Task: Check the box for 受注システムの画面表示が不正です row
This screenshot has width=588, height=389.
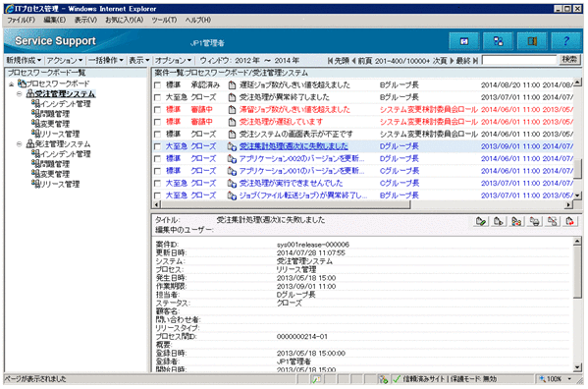Action: click(157, 135)
